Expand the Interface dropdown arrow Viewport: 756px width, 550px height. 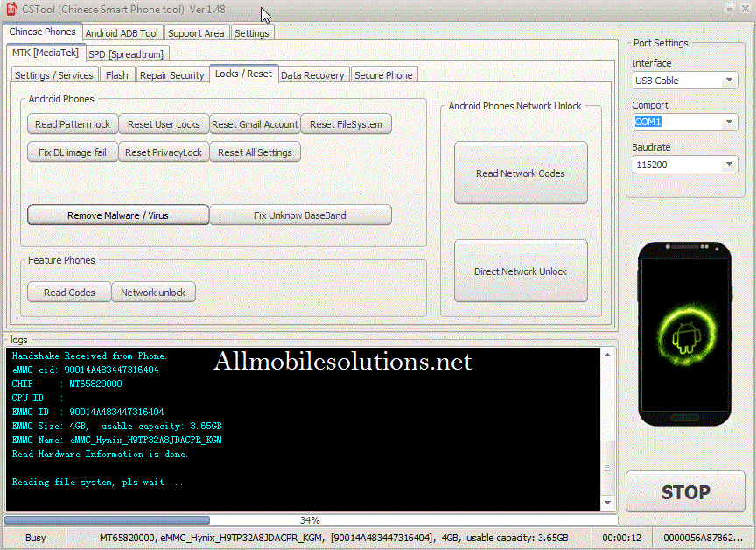click(x=729, y=80)
